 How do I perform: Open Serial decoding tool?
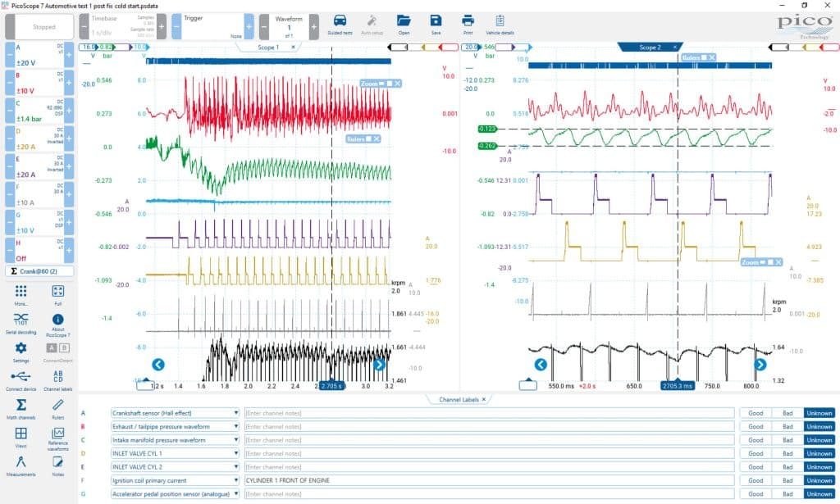pos(21,323)
